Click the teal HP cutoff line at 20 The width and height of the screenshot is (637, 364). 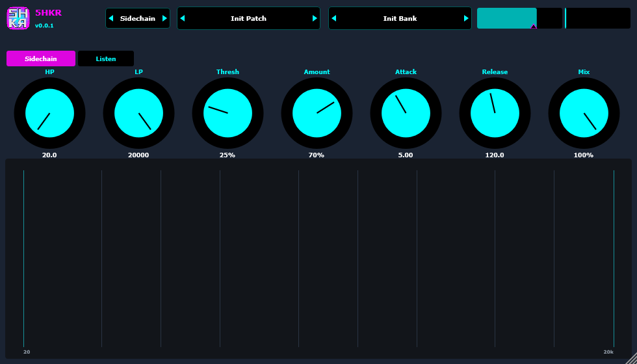[x=23, y=259]
